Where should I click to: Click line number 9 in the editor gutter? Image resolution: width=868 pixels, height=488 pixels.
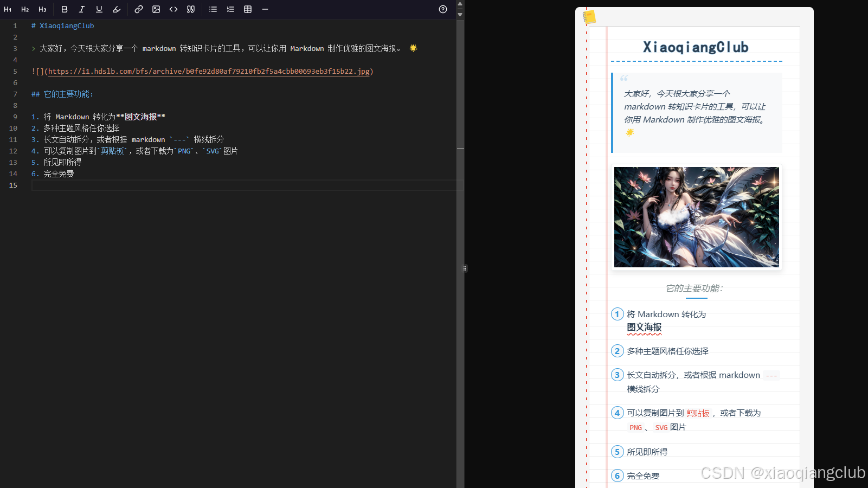pyautogui.click(x=15, y=117)
